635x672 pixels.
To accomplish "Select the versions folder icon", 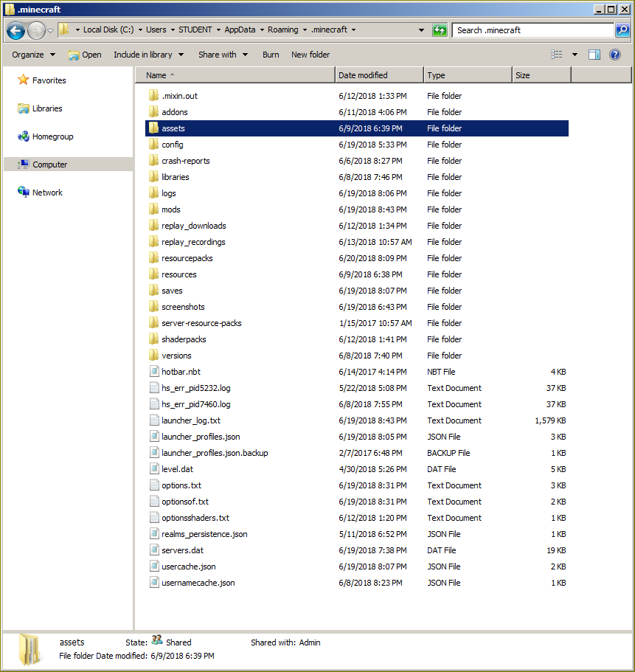I will pyautogui.click(x=154, y=356).
